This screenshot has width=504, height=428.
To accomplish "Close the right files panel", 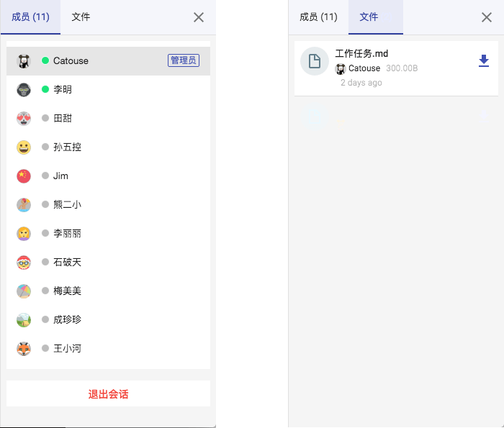I will [487, 17].
